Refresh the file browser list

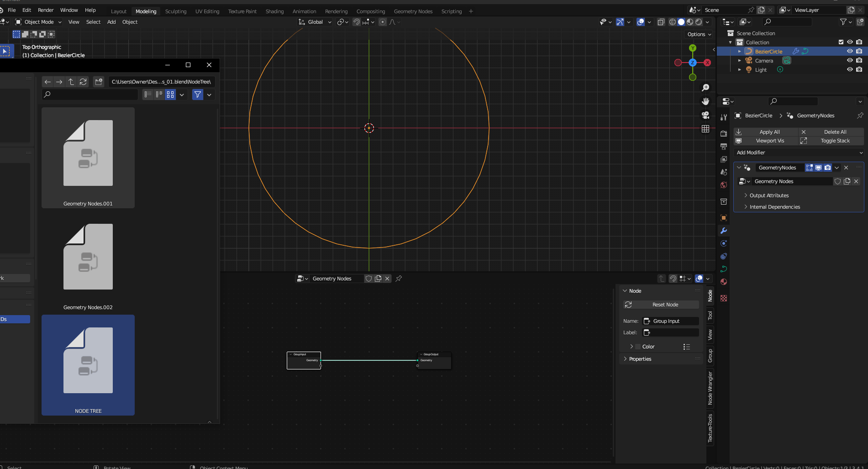tap(83, 82)
